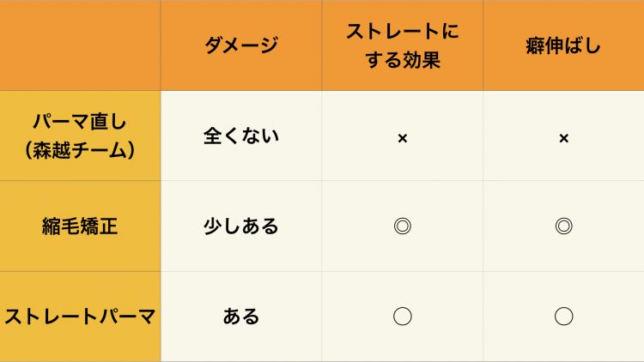Click the 全くない damage cell
644x362 pixels.
pyautogui.click(x=241, y=136)
